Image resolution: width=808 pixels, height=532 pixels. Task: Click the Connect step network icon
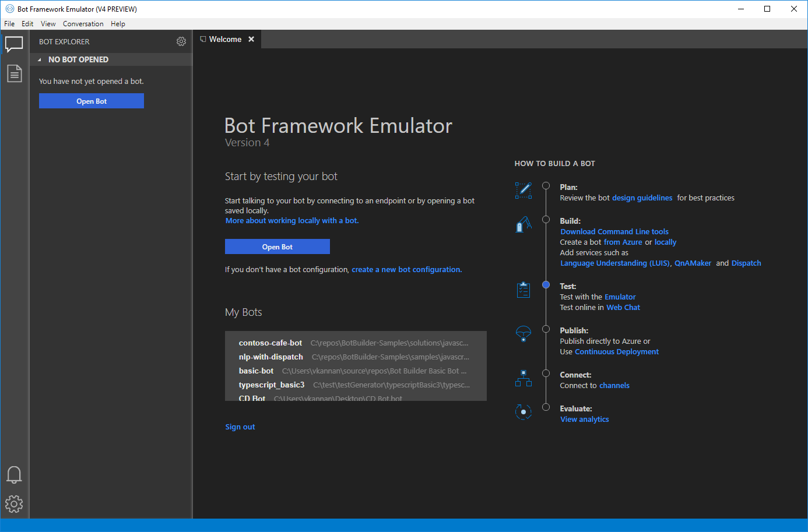524,378
